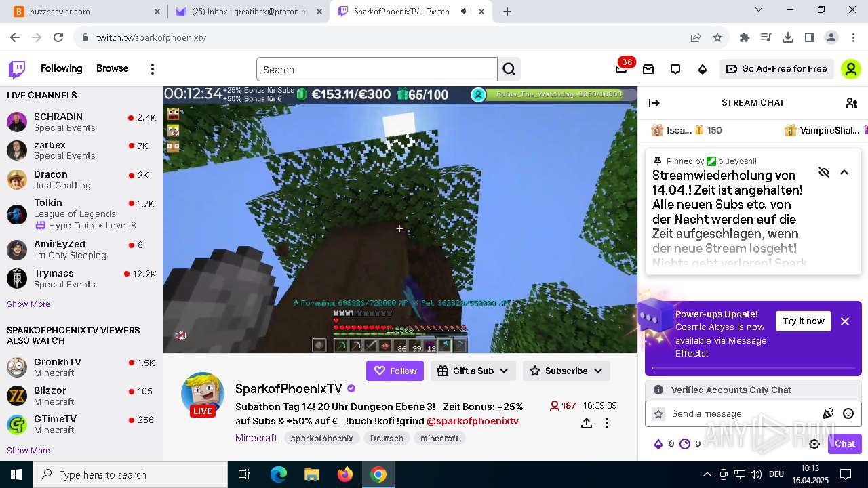The image size is (868, 488).
Task: Open the Minecraft category link
Action: click(256, 438)
